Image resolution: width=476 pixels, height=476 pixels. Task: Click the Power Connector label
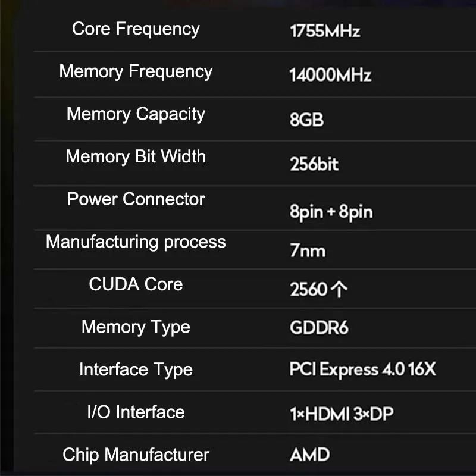coord(136,199)
